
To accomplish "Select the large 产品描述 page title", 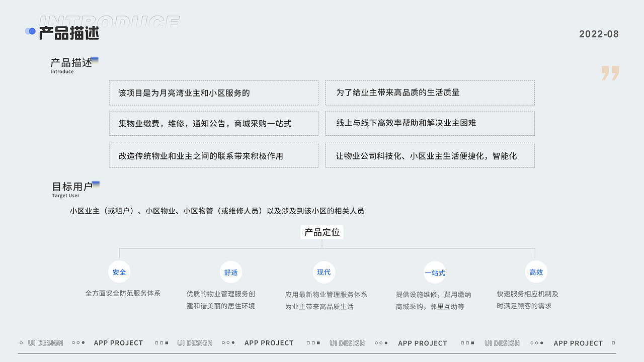I will [x=69, y=33].
